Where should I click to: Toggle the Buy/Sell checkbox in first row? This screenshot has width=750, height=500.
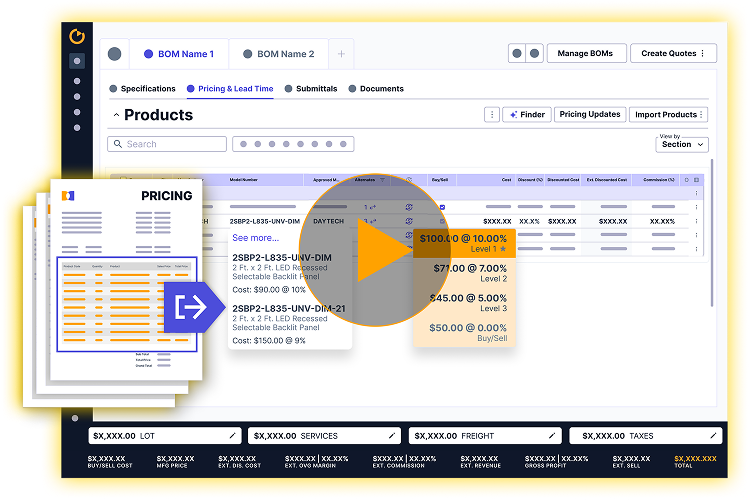pyautogui.click(x=442, y=207)
